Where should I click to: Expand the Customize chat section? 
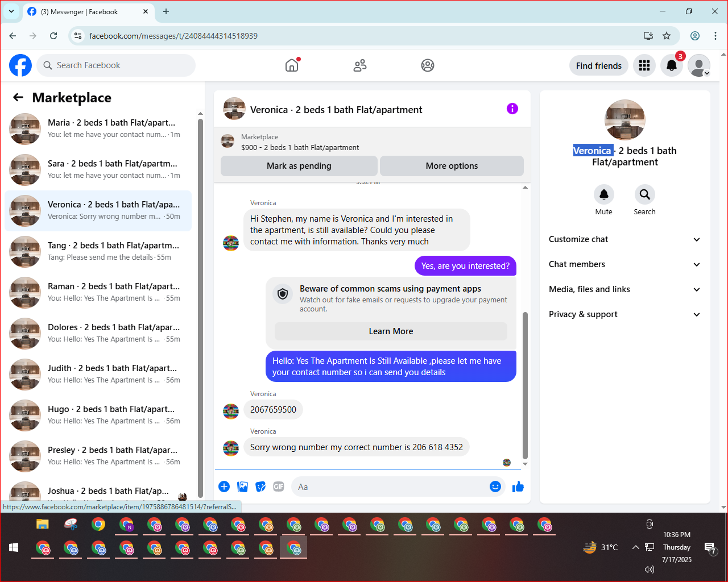click(625, 239)
